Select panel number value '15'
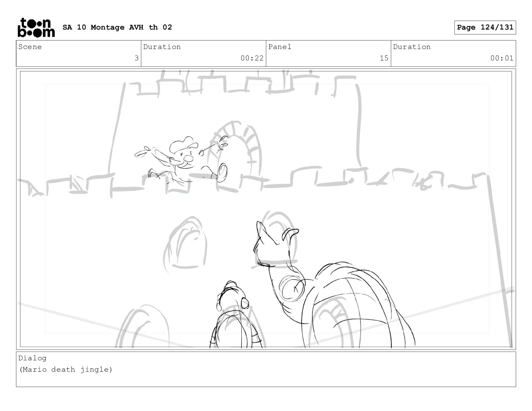The image size is (532, 411). point(384,58)
